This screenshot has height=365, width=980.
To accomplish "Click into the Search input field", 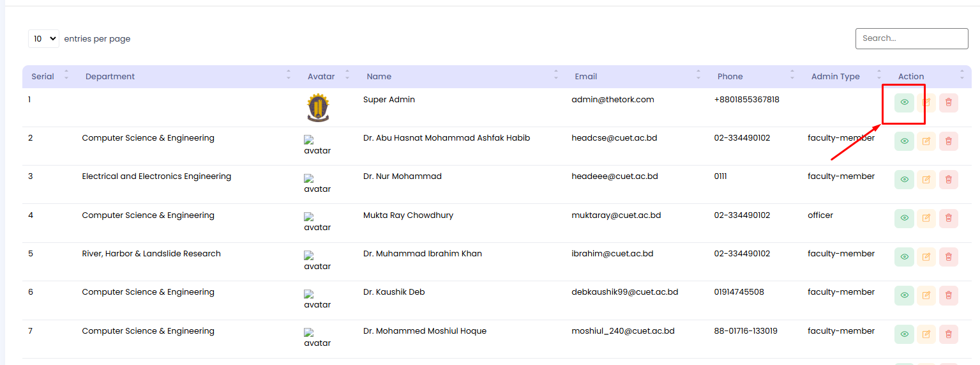I will pos(911,38).
